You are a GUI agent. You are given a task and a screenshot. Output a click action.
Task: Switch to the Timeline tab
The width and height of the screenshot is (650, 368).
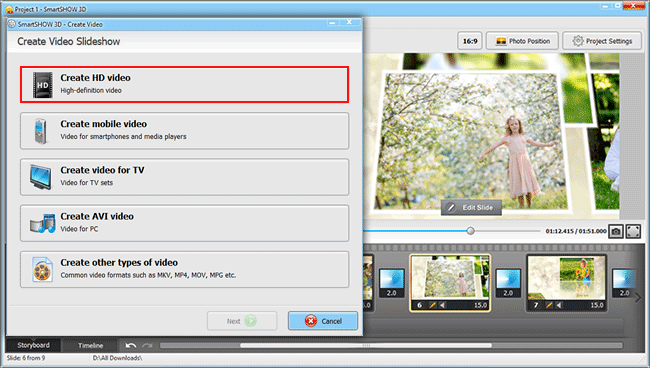pyautogui.click(x=90, y=345)
